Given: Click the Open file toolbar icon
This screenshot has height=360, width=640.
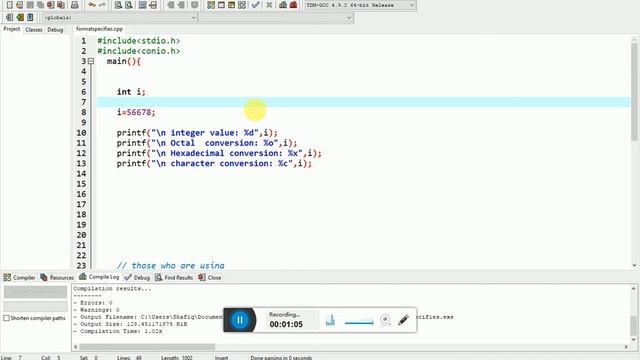Looking at the screenshot, I should (20, 5).
